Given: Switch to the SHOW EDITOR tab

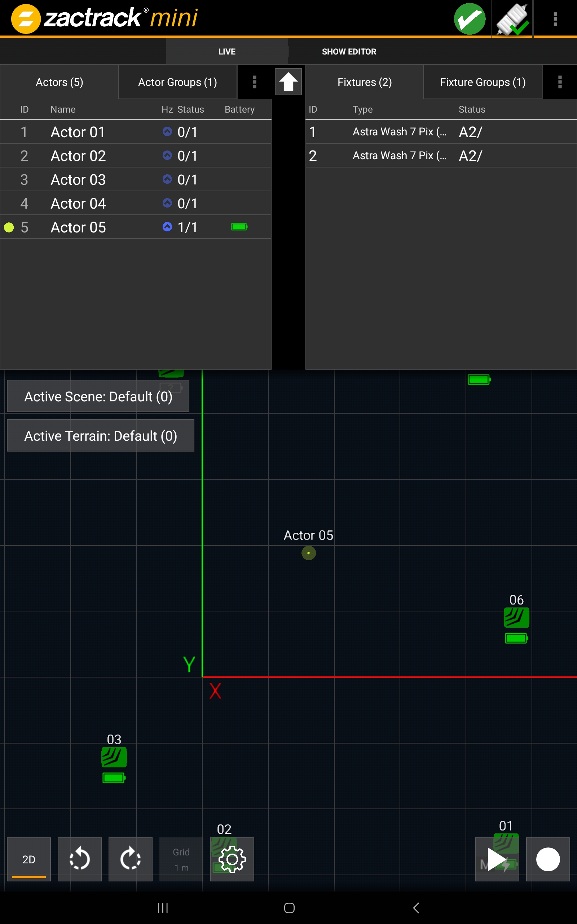Looking at the screenshot, I should 349,51.
